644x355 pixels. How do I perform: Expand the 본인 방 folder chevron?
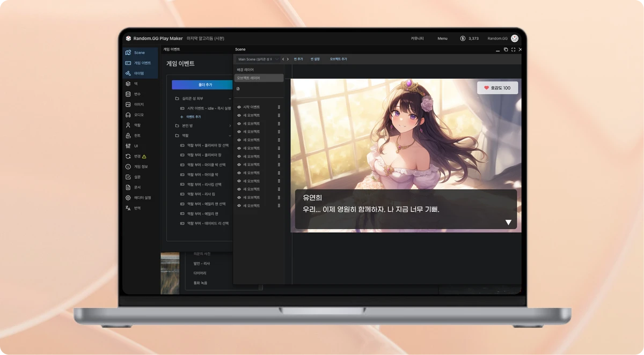pos(230,125)
